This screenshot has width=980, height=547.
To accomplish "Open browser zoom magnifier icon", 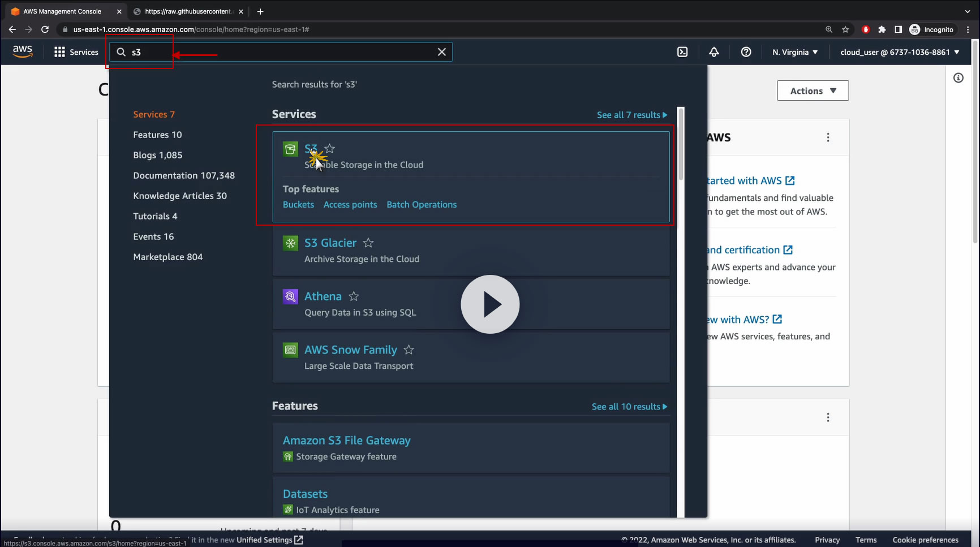I will 829,29.
